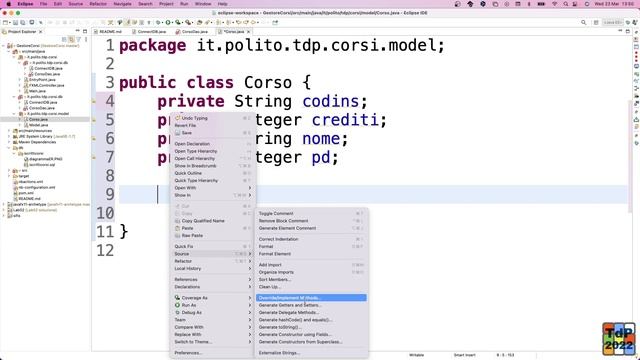Select pom.xml in Project Explorer
Image resolution: width=640 pixels, height=360 pixels.
[x=26, y=193]
